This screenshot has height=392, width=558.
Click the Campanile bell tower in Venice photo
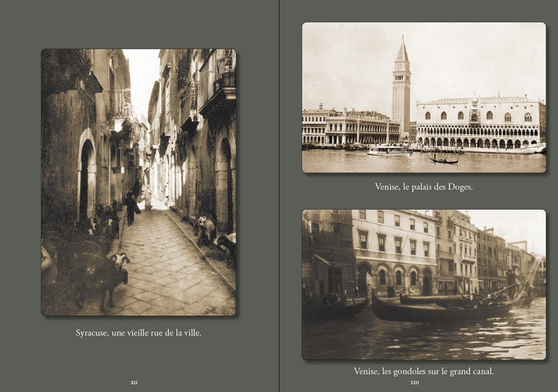pyautogui.click(x=401, y=87)
